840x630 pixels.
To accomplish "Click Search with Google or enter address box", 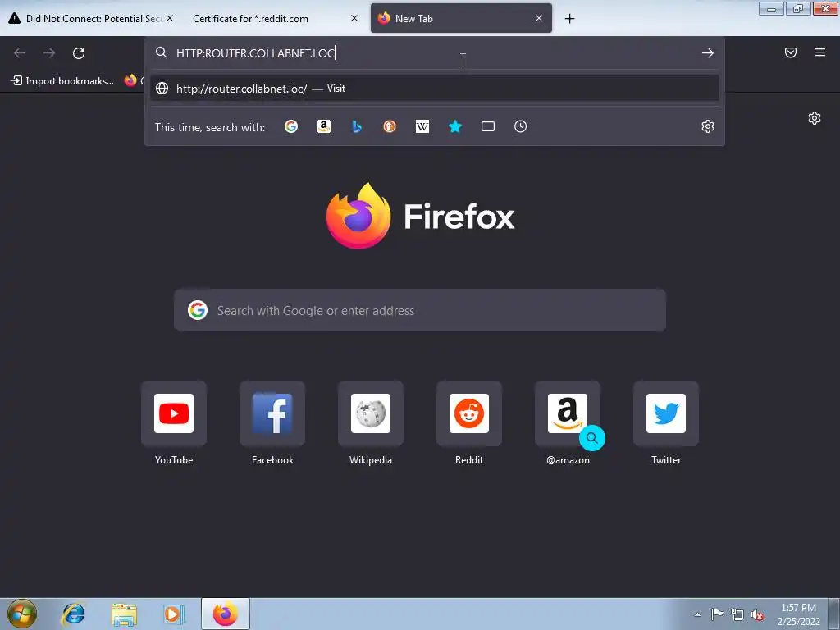I will pyautogui.click(x=420, y=310).
